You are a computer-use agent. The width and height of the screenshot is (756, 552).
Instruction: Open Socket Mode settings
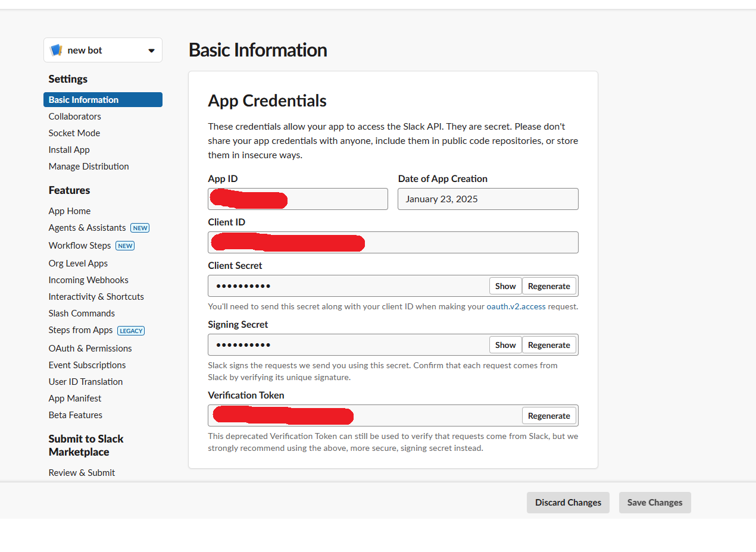74,133
